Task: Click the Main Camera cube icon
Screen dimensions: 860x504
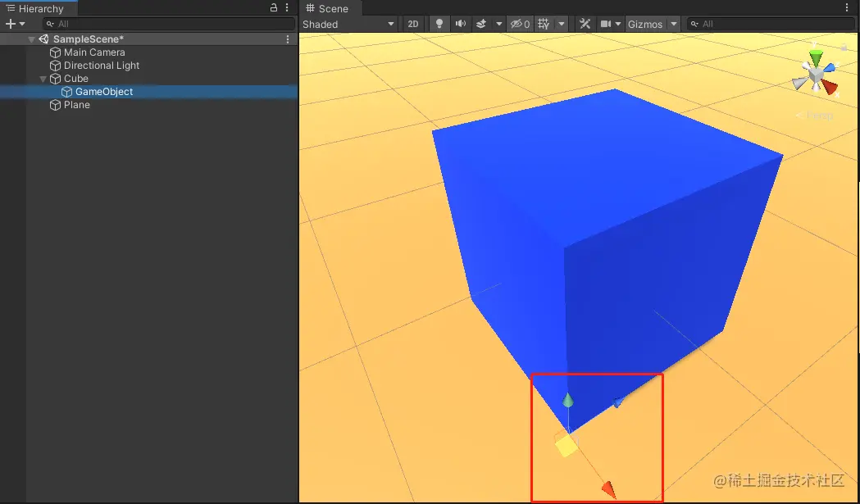Action: (x=56, y=52)
